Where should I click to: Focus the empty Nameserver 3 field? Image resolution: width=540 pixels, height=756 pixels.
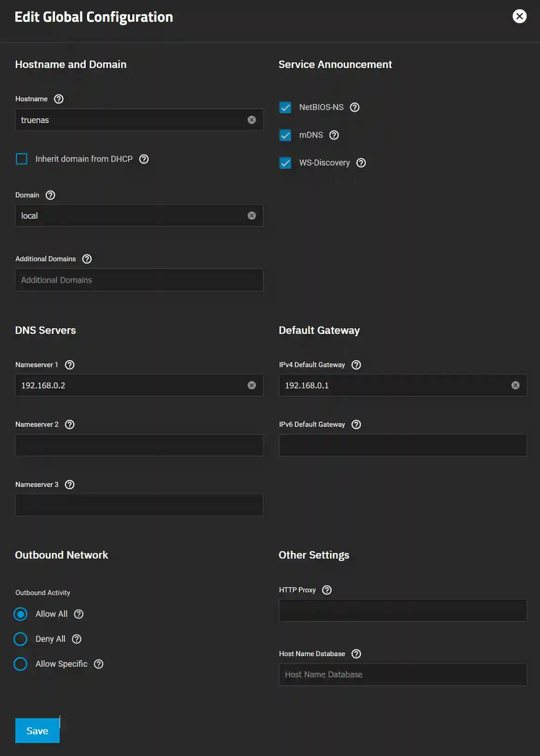coord(139,505)
